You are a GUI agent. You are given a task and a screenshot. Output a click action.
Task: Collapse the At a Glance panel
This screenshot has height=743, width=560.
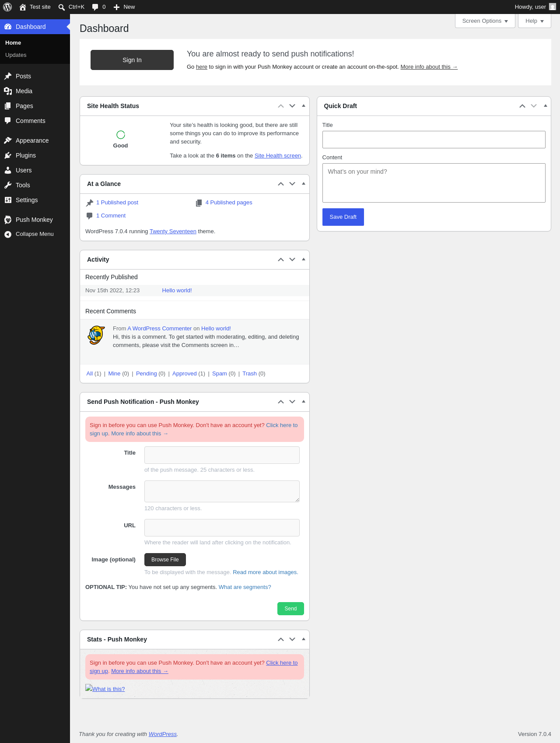pyautogui.click(x=304, y=184)
